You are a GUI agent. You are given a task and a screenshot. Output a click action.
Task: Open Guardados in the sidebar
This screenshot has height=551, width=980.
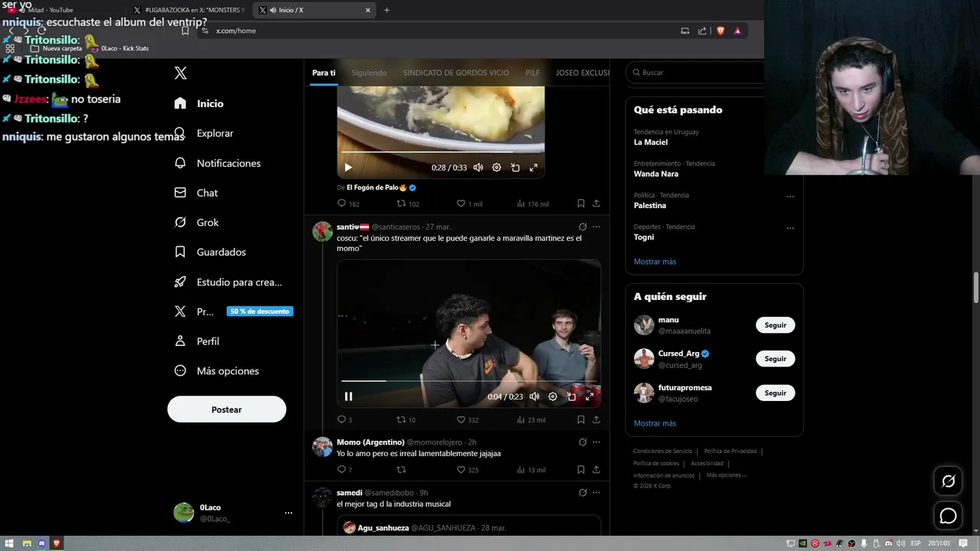[210, 252]
